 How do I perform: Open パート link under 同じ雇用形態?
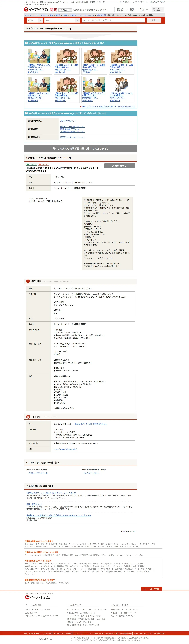coord(97,473)
